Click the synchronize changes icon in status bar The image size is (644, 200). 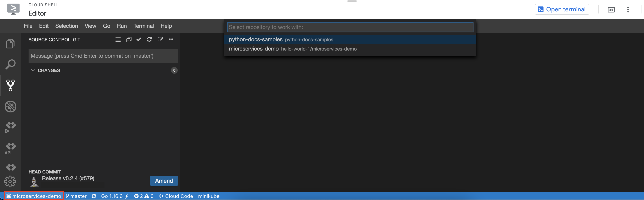coord(94,196)
